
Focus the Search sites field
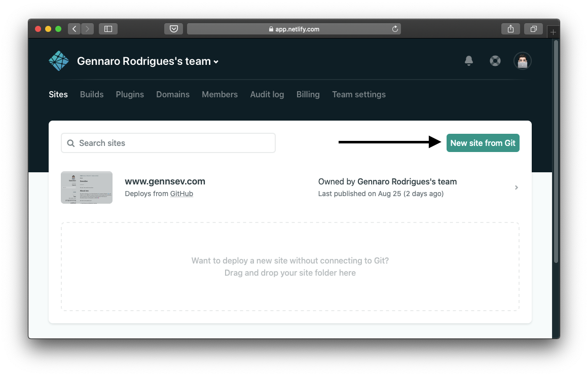point(168,143)
